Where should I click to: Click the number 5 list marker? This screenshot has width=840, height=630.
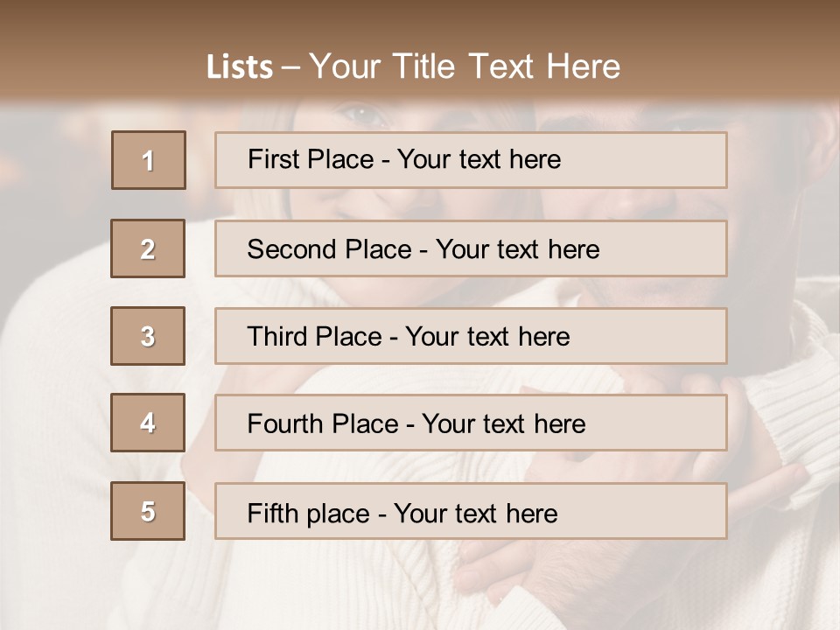[148, 511]
